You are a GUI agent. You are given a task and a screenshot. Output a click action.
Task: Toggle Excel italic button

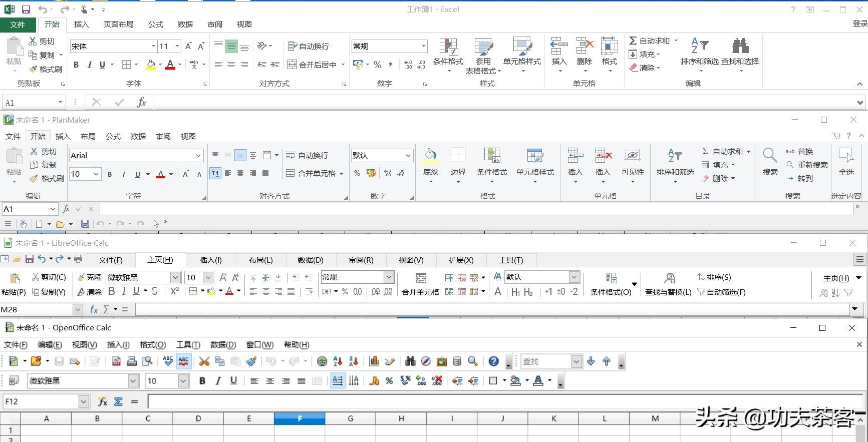pyautogui.click(x=89, y=65)
